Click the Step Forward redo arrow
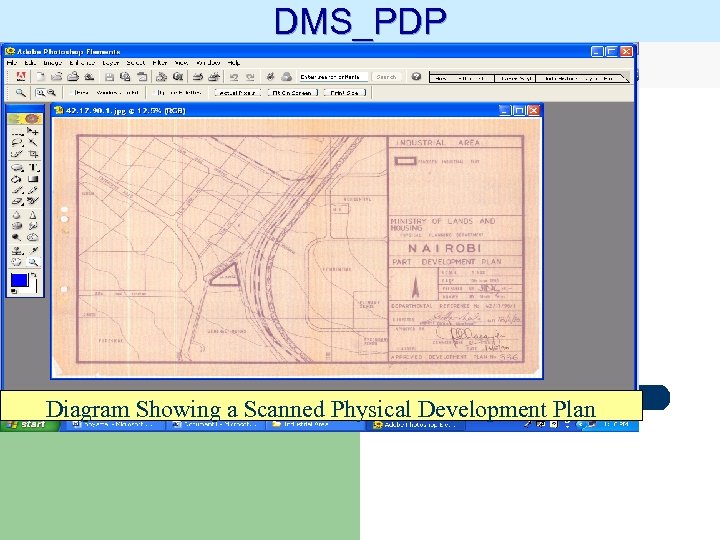This screenshot has height=540, width=720. click(250, 77)
